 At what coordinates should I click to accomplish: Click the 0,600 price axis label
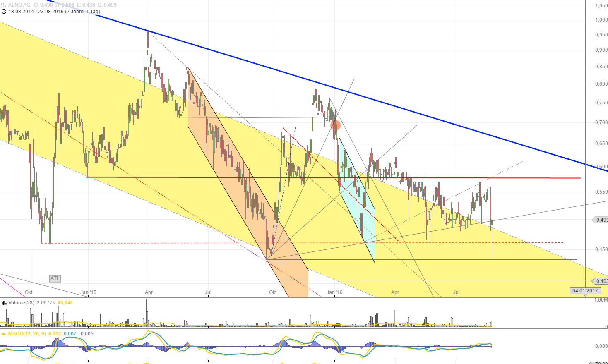click(x=601, y=167)
